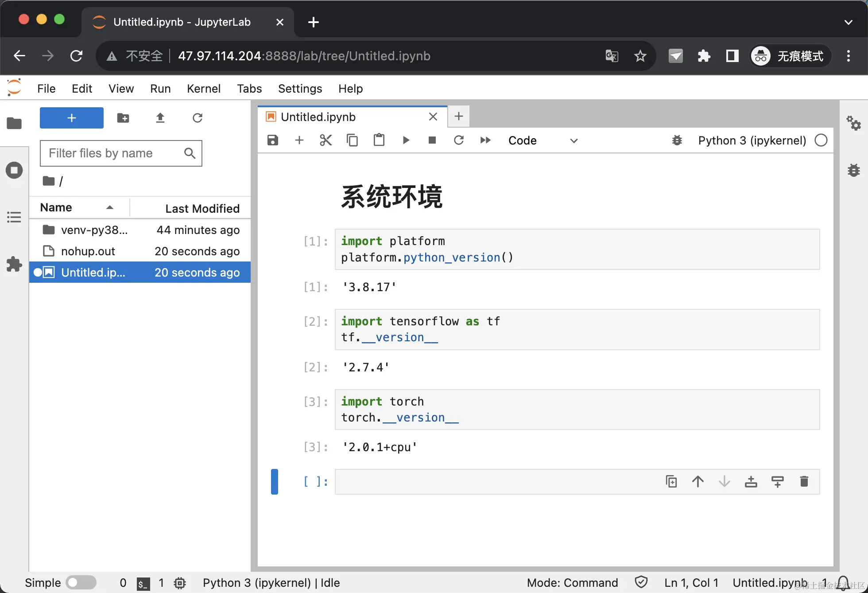
Task: Toggle the Simple interface mode switch
Action: point(81,582)
